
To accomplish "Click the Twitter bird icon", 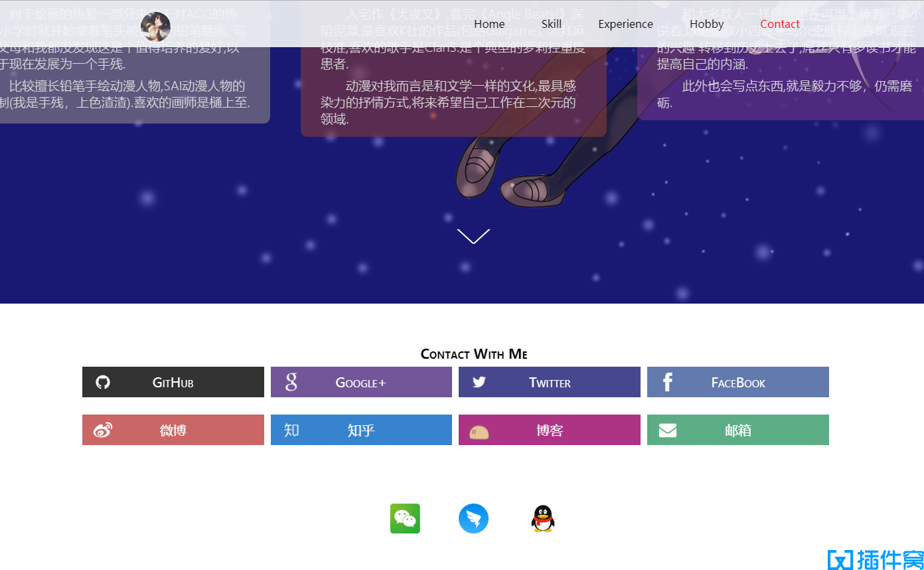I will (479, 382).
